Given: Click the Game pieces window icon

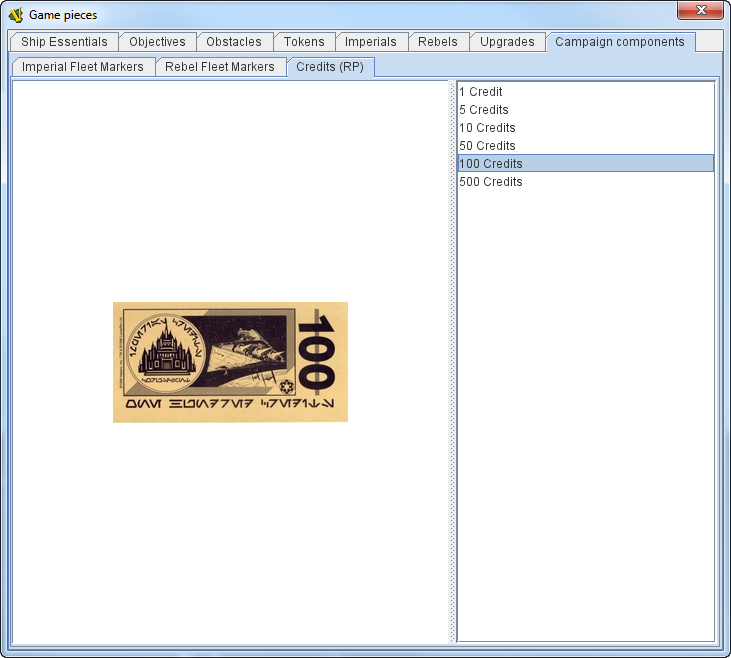Looking at the screenshot, I should (15, 15).
